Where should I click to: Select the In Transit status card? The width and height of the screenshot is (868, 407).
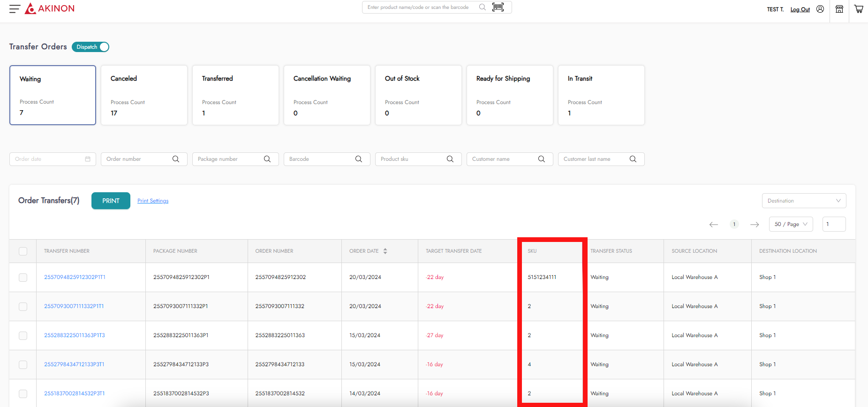pos(601,95)
